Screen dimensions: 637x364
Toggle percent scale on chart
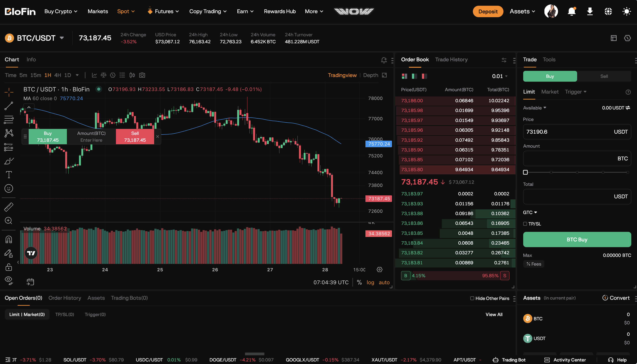tap(359, 282)
